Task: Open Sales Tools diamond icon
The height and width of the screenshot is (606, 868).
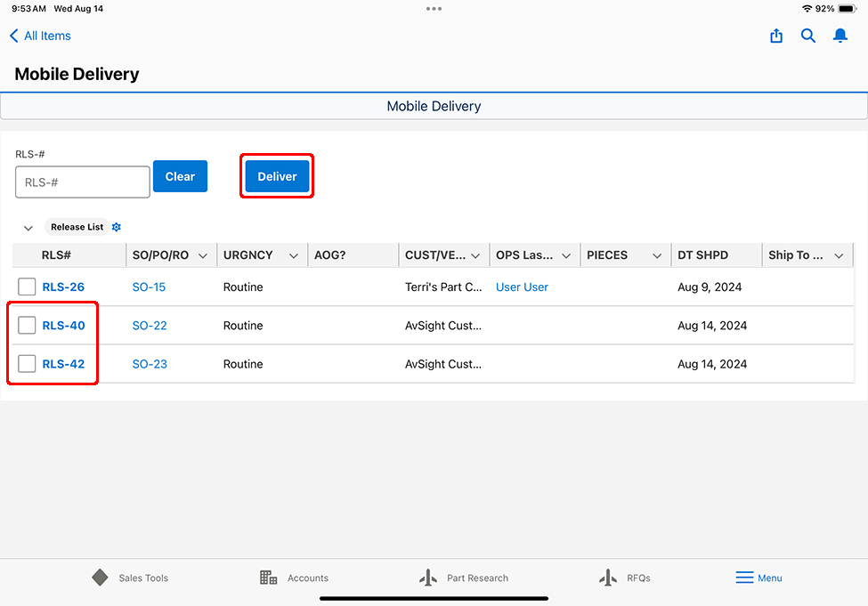Action: coord(100,578)
